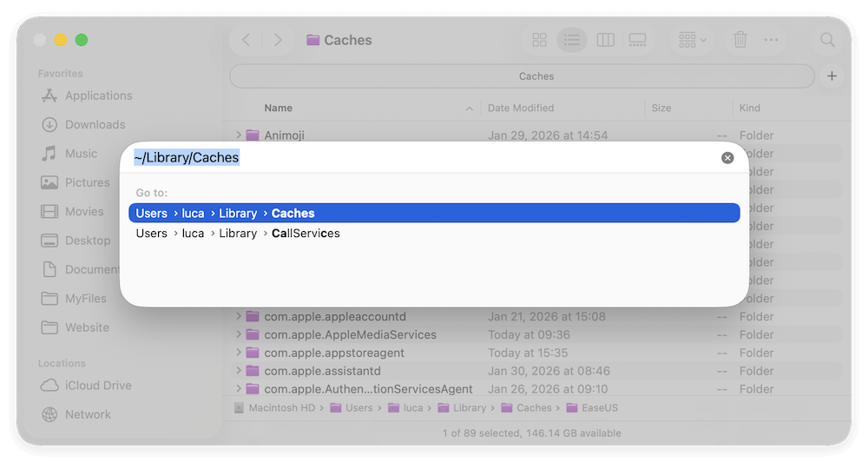868x462 pixels.
Task: Click the green full-screen button
Action: click(82, 40)
